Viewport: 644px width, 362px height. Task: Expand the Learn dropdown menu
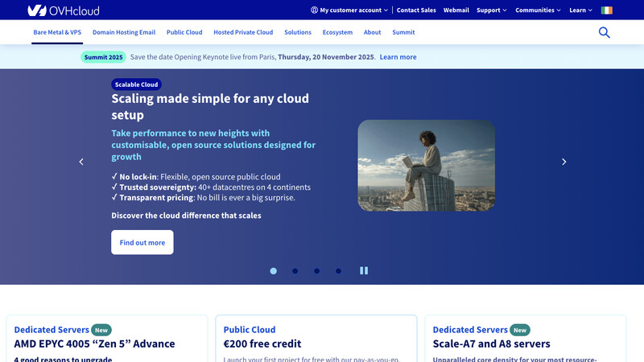click(580, 10)
